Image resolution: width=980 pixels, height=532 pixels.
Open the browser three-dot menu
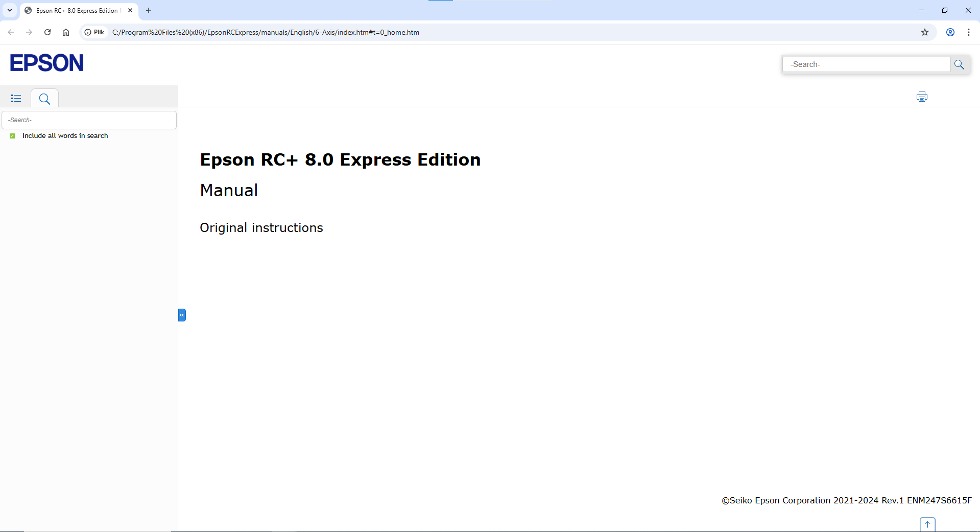[969, 32]
